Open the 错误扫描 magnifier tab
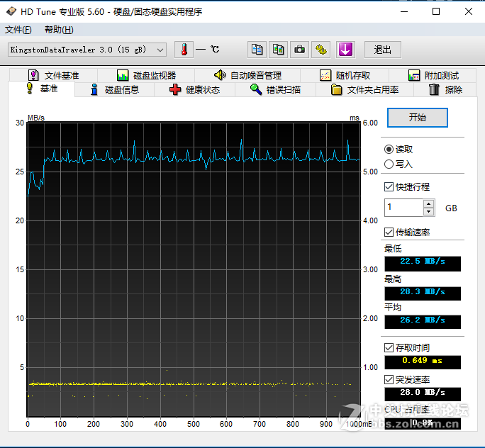485x448 pixels. click(275, 90)
